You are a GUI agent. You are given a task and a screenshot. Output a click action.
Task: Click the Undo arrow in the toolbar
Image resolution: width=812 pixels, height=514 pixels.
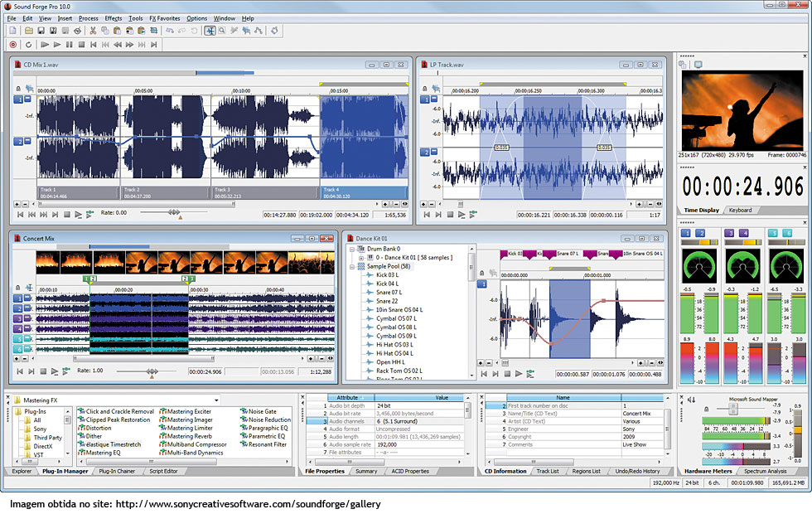[x=170, y=32]
